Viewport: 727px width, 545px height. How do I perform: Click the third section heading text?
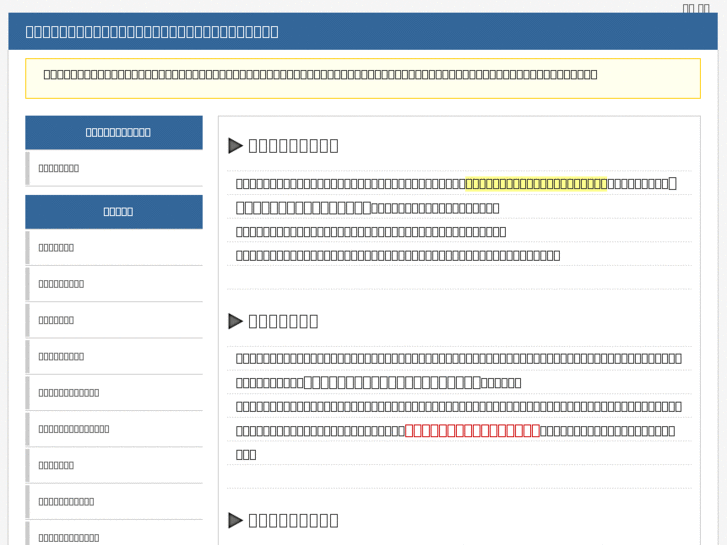(293, 520)
